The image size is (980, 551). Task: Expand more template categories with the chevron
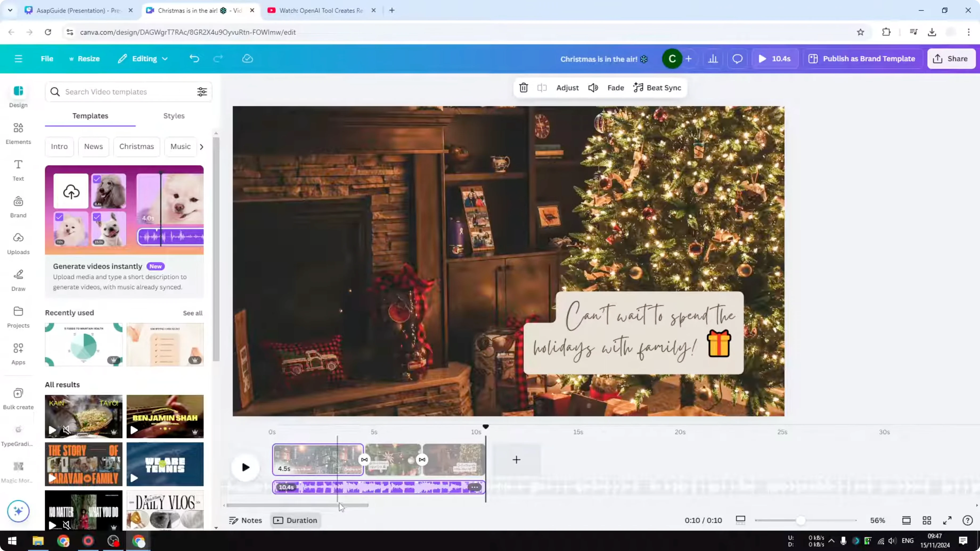click(x=201, y=146)
